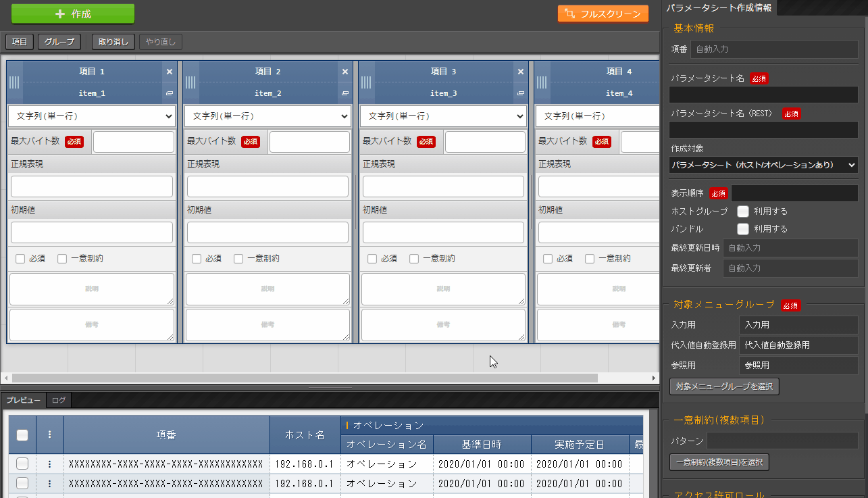Viewport: 868px width, 498px height.
Task: Tick 一意制約 checkbox in item 2
Action: pyautogui.click(x=238, y=259)
